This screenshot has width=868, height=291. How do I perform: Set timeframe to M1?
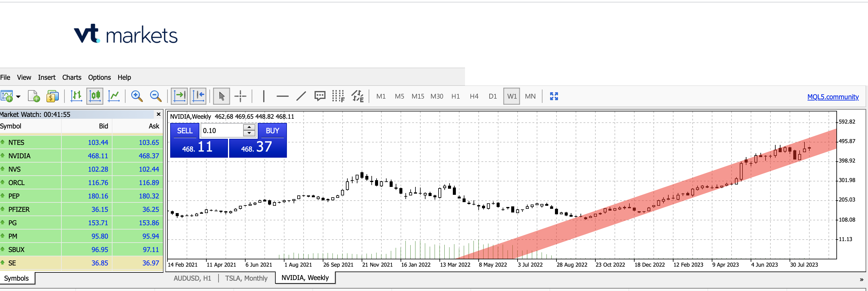click(381, 96)
